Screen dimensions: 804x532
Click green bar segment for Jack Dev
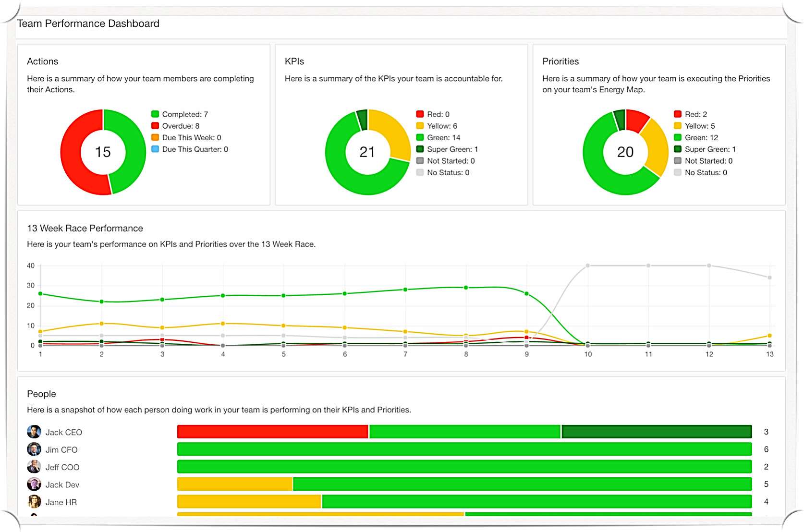(523, 484)
